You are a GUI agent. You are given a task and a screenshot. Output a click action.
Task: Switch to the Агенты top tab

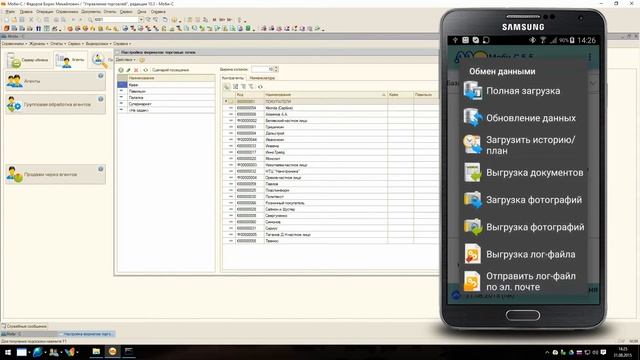pos(70,60)
